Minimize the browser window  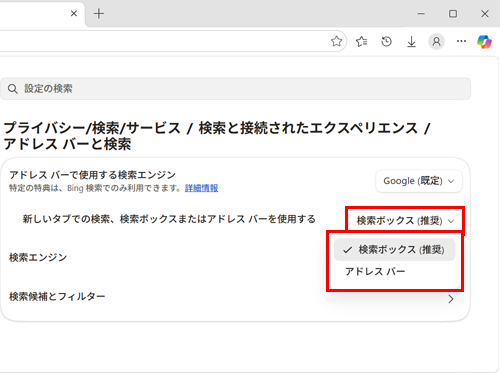(421, 14)
